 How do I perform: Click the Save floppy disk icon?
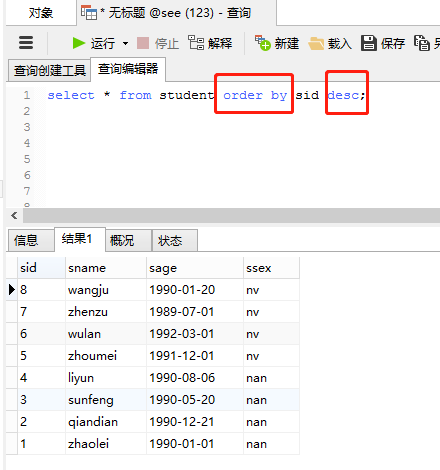coord(369,43)
